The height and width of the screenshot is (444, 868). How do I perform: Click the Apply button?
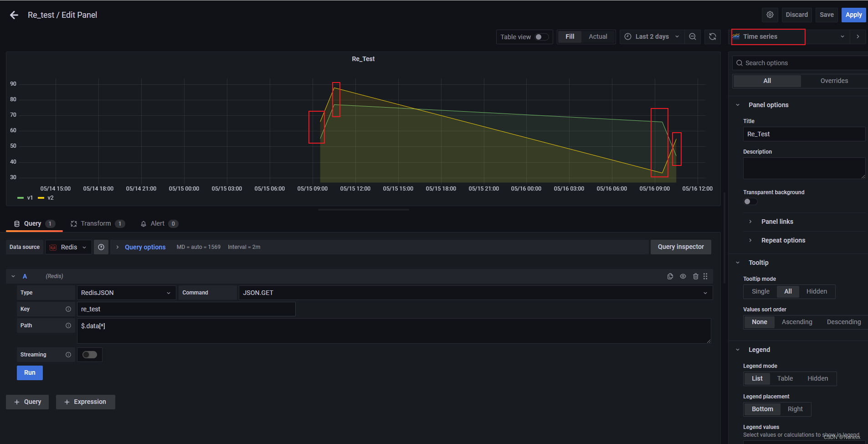(x=853, y=15)
